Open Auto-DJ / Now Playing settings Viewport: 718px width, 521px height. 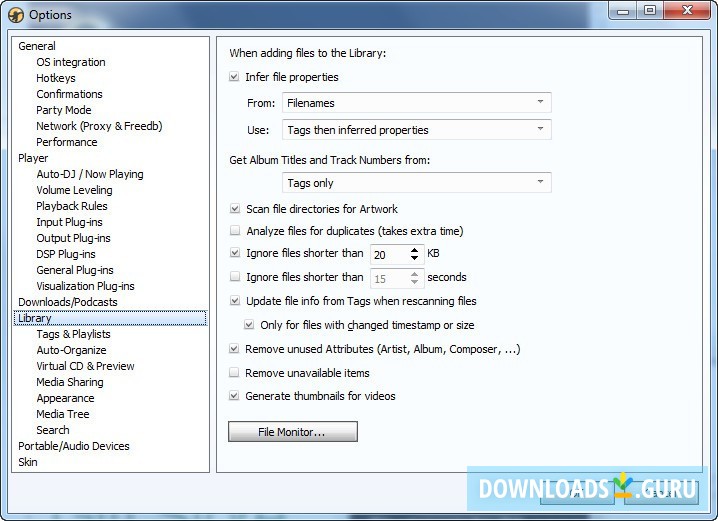90,174
